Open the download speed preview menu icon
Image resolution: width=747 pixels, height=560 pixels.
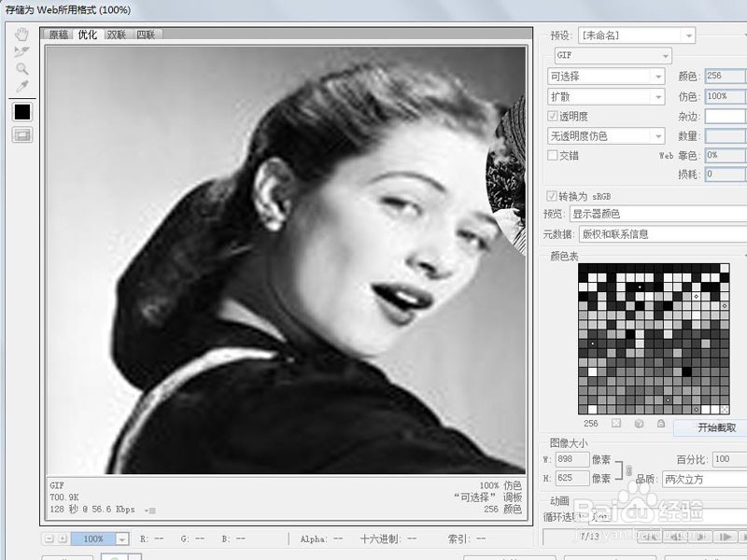(x=150, y=511)
